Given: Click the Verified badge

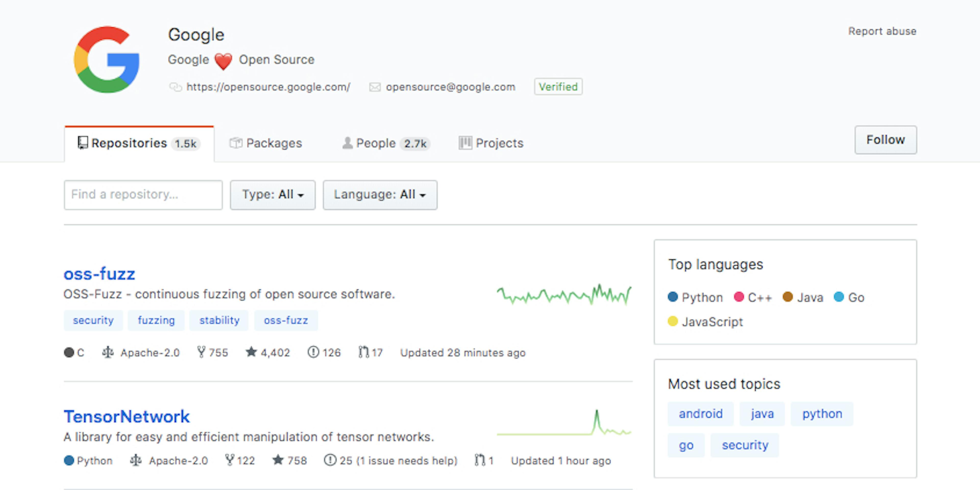Looking at the screenshot, I should 558,87.
